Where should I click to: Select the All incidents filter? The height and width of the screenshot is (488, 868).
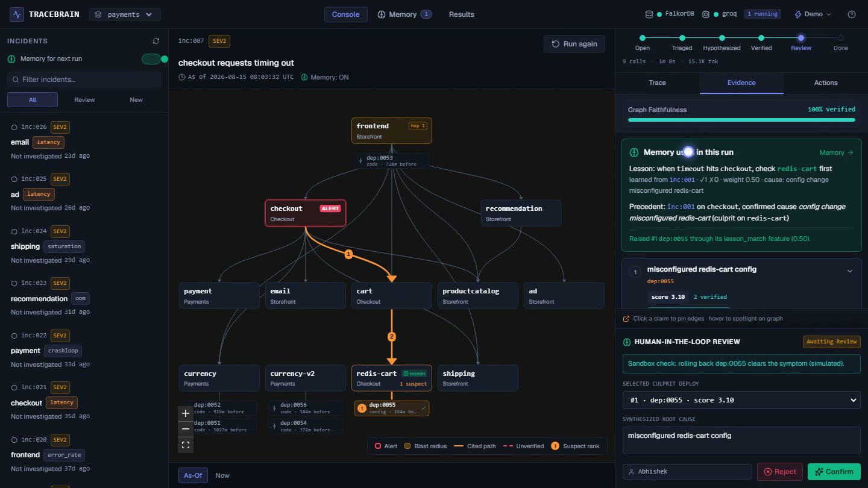point(33,99)
